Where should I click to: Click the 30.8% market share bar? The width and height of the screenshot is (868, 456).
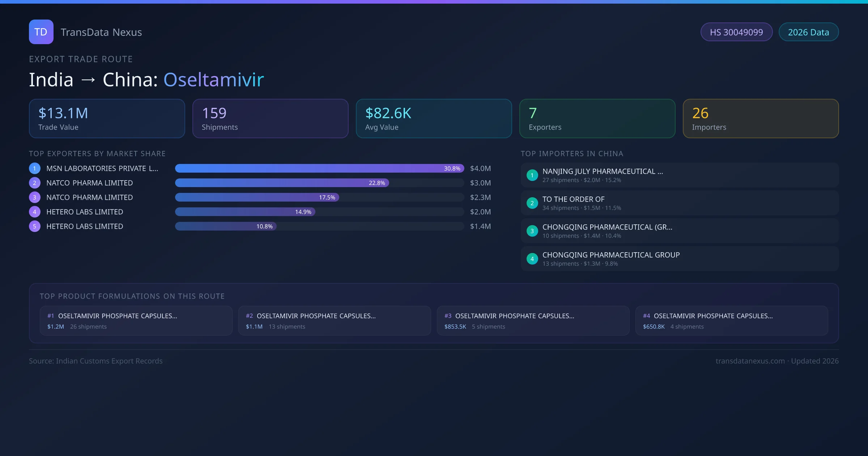319,168
